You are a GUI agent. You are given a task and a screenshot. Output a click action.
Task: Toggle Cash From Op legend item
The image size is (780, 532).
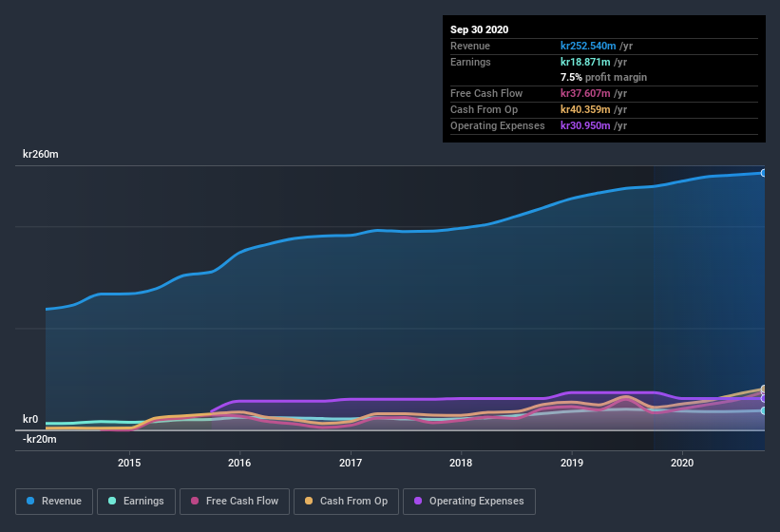pyautogui.click(x=346, y=501)
